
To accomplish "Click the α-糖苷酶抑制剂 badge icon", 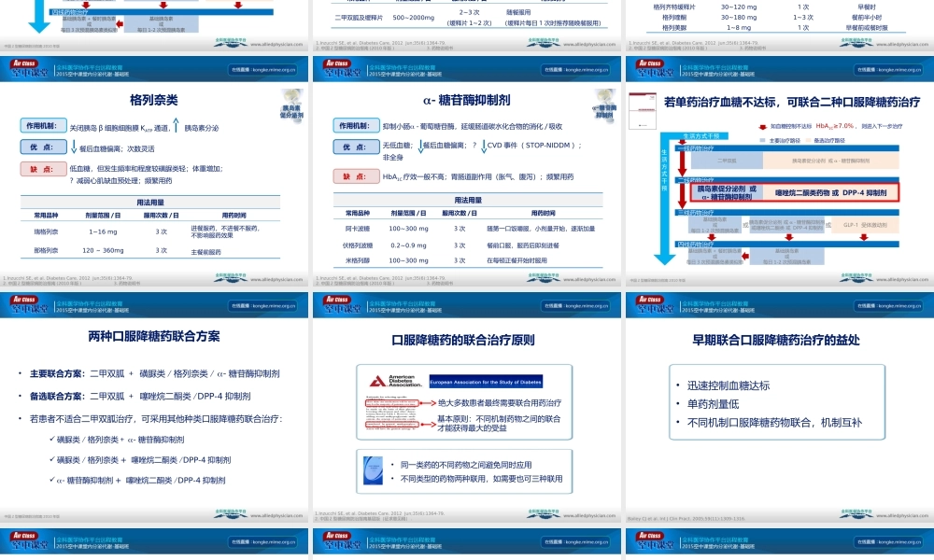I will (x=605, y=103).
